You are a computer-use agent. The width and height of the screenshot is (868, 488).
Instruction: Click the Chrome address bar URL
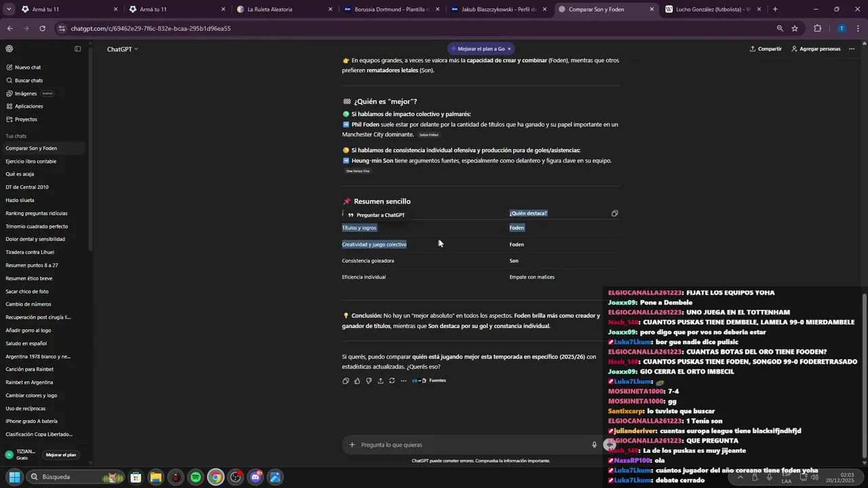(x=151, y=28)
